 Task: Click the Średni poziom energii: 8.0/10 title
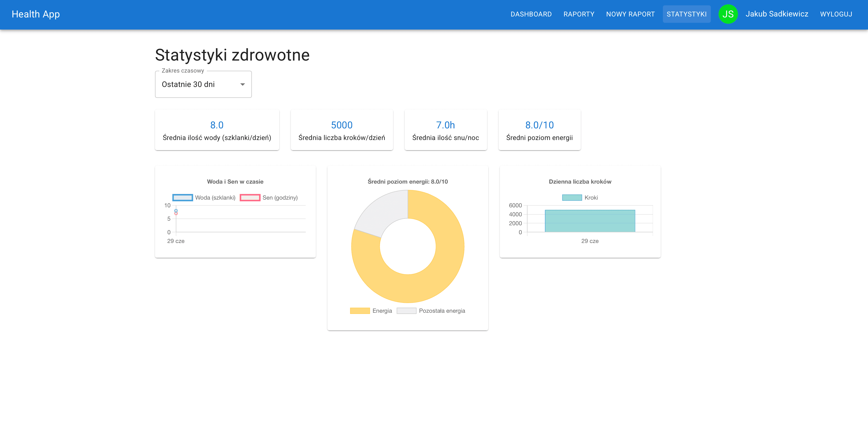point(408,182)
